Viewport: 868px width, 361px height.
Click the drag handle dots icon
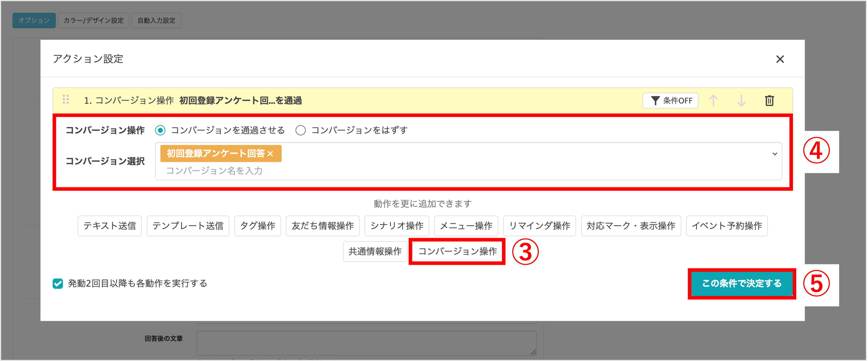(x=66, y=99)
